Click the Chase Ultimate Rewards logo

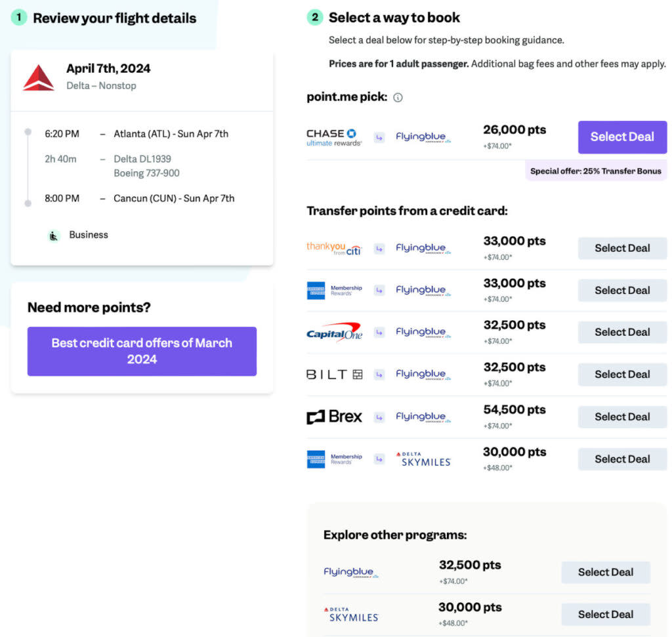334,136
